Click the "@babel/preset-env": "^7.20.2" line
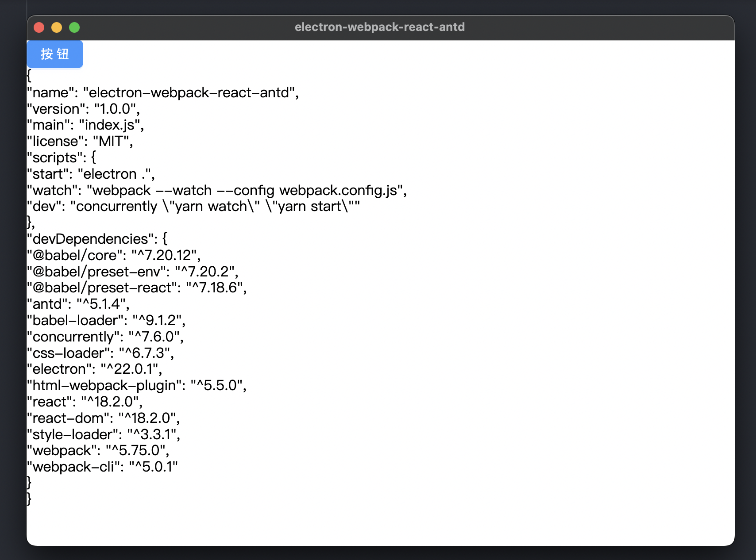The width and height of the screenshot is (756, 560). [133, 272]
